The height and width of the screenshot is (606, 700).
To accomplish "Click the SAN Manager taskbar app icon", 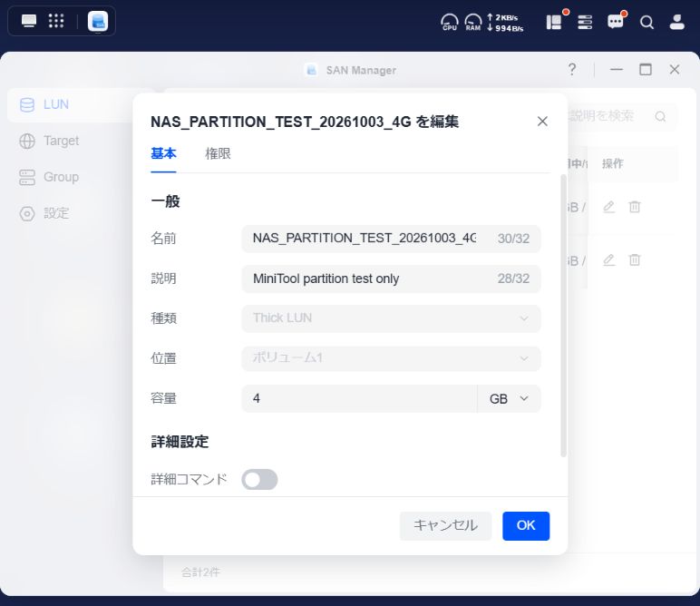I will tap(98, 21).
